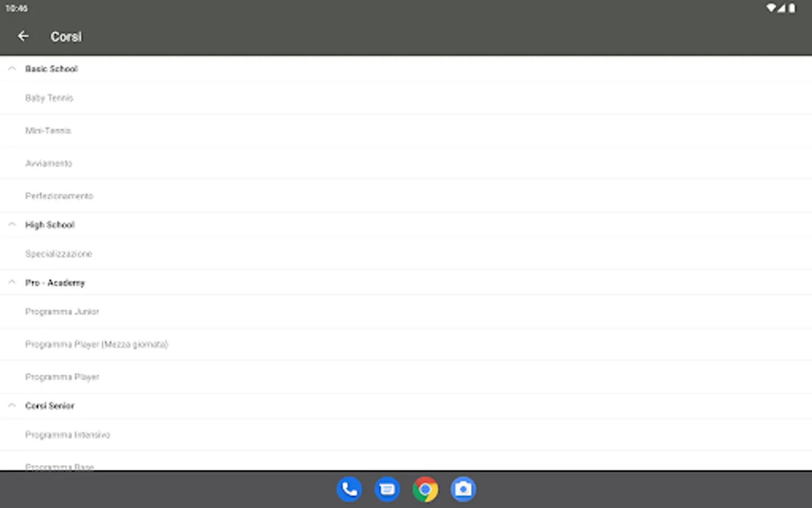The height and width of the screenshot is (508, 812).
Task: Open the Perfezionamento course
Action: pos(406,196)
